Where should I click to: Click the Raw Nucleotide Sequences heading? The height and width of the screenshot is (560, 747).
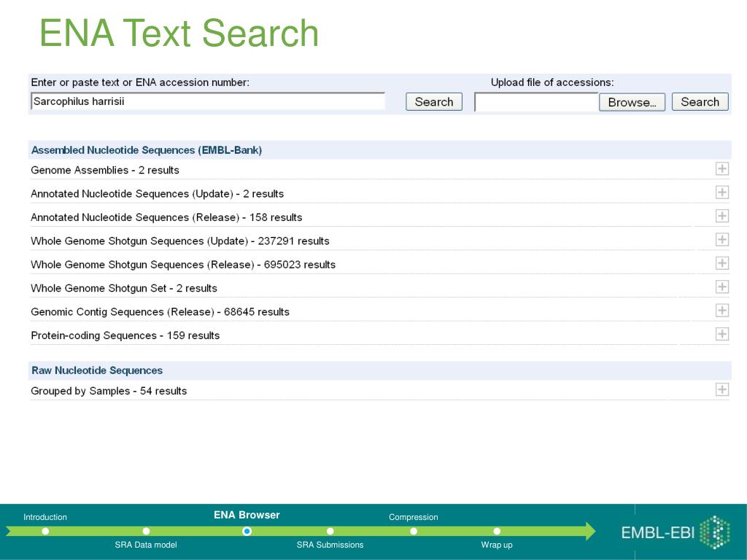97,370
